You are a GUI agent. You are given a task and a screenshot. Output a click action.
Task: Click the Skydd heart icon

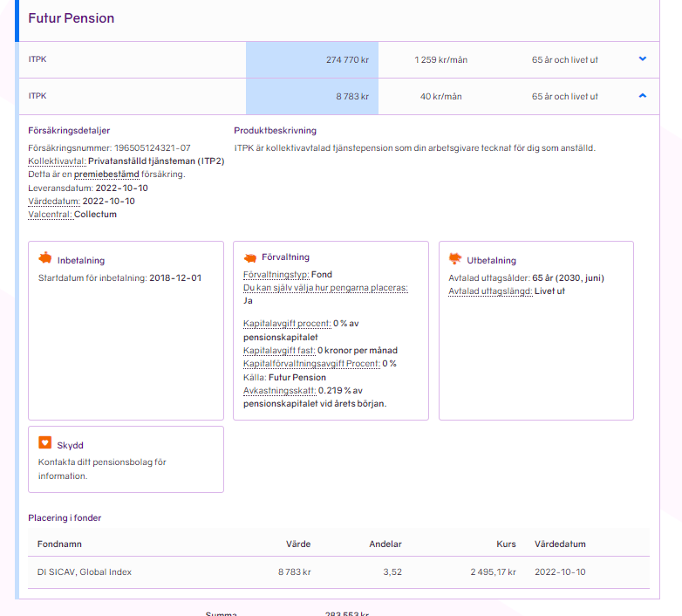pos(45,443)
